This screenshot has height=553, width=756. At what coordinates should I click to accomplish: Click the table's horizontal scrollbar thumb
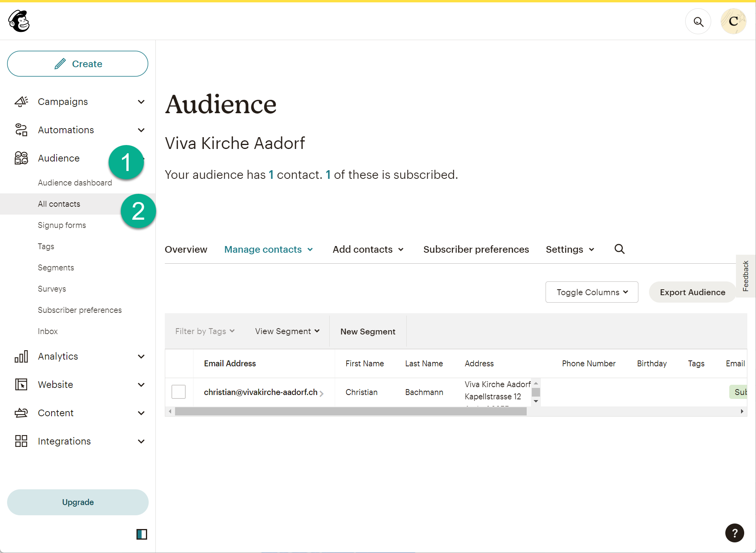point(350,412)
